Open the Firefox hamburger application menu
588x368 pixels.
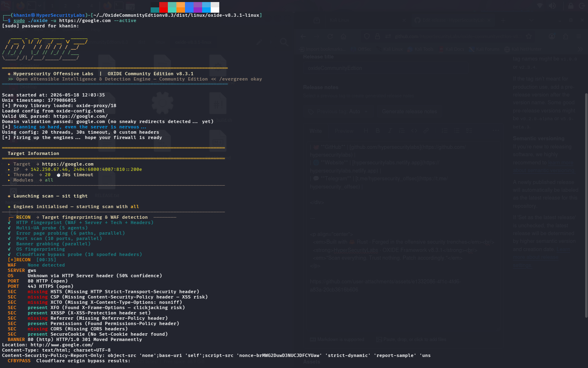(x=579, y=36)
